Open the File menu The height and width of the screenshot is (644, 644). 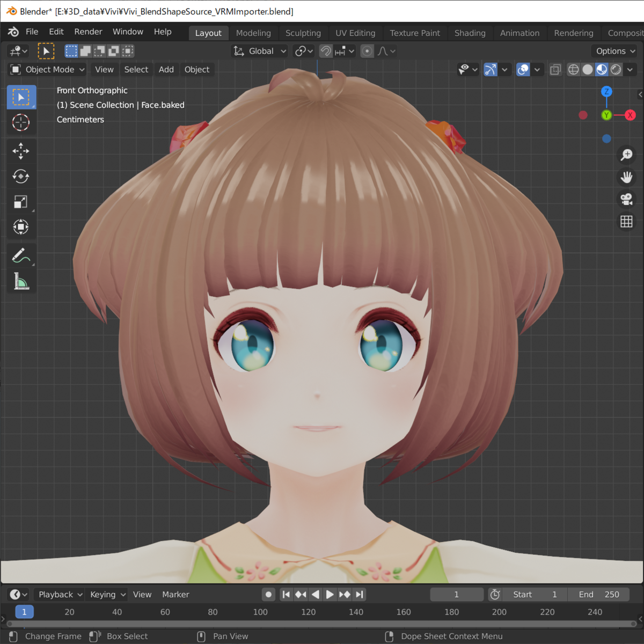pyautogui.click(x=32, y=32)
